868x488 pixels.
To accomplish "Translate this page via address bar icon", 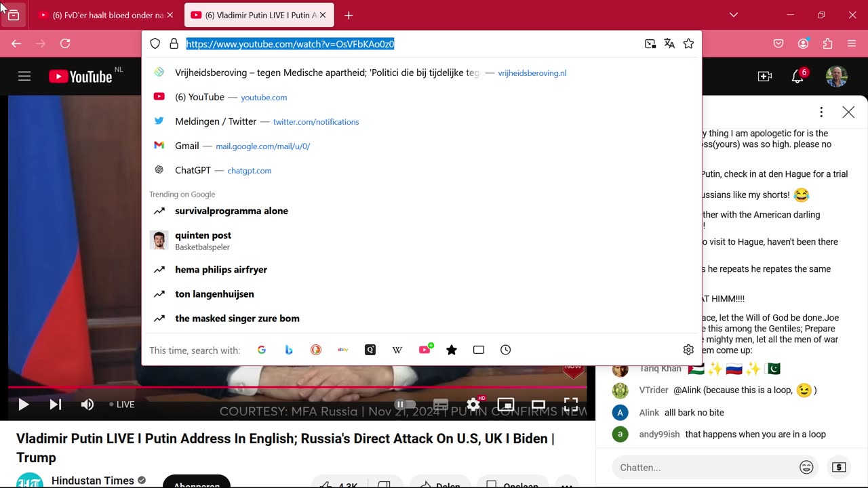I will (x=669, y=43).
